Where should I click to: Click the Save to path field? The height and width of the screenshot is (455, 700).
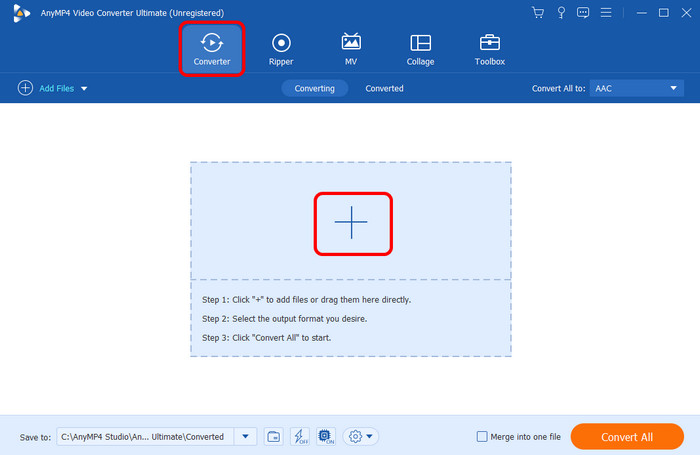click(146, 437)
